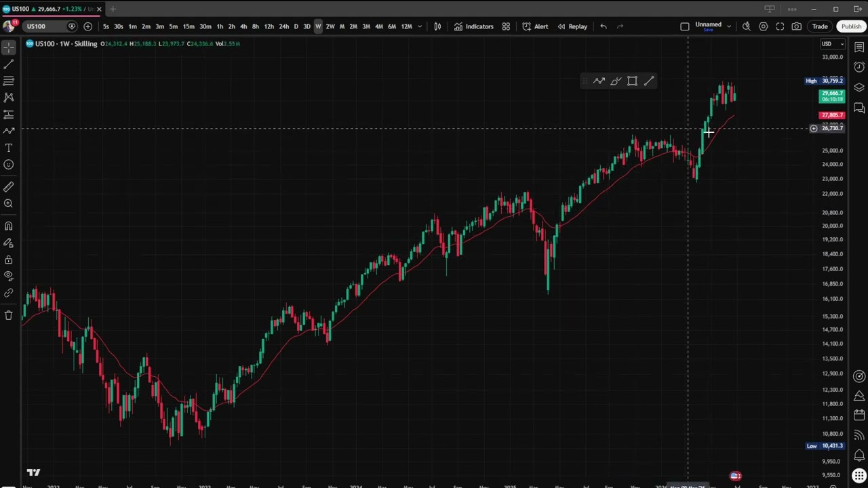Image resolution: width=868 pixels, height=488 pixels.
Task: Take a chart snapshot with camera icon
Action: (x=797, y=26)
